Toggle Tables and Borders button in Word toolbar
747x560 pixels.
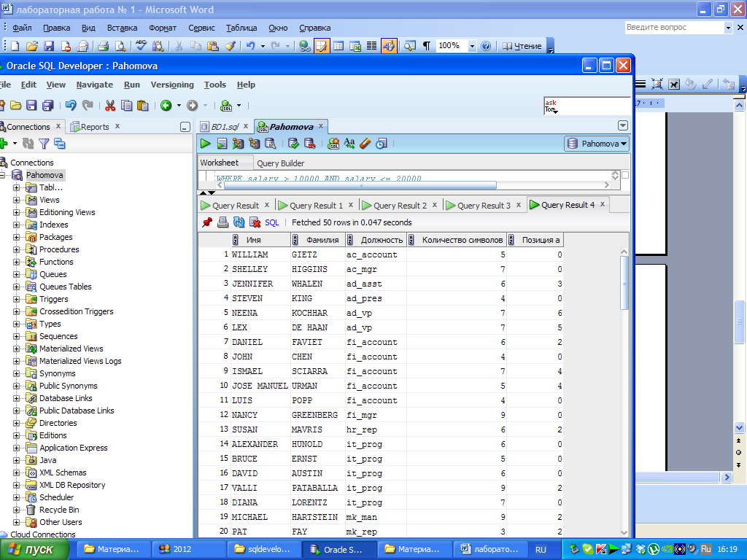(x=322, y=46)
